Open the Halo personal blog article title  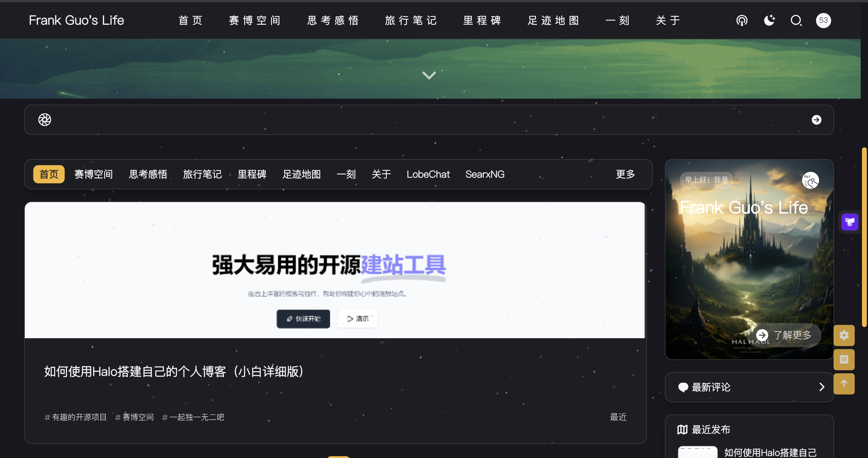174,372
